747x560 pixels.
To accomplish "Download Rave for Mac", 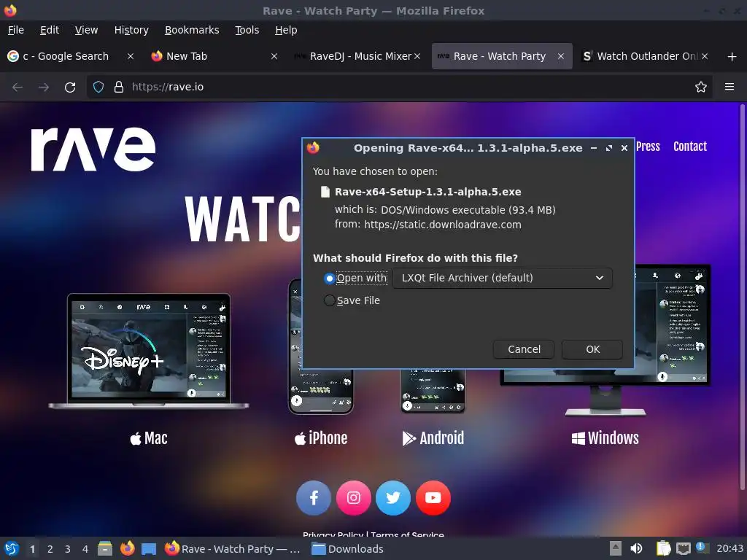I will (149, 438).
